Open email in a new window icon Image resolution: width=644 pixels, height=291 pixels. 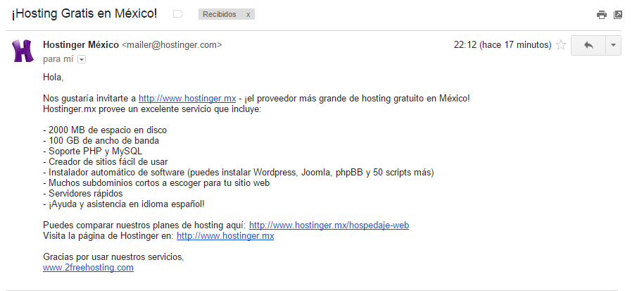618,15
